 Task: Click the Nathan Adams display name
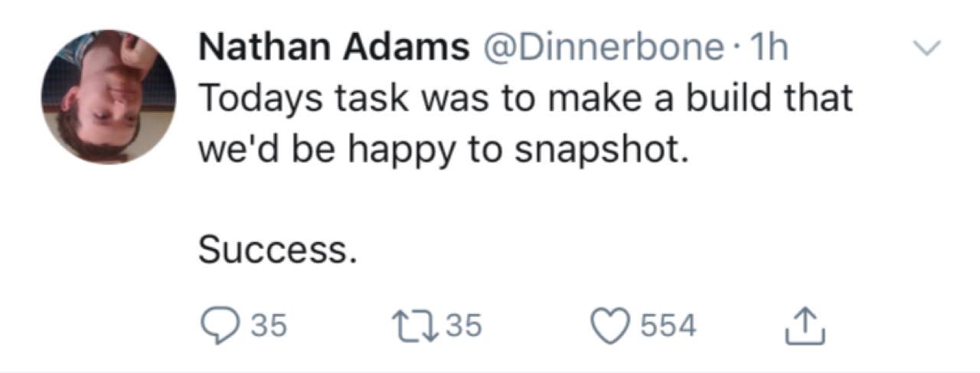[x=334, y=50]
